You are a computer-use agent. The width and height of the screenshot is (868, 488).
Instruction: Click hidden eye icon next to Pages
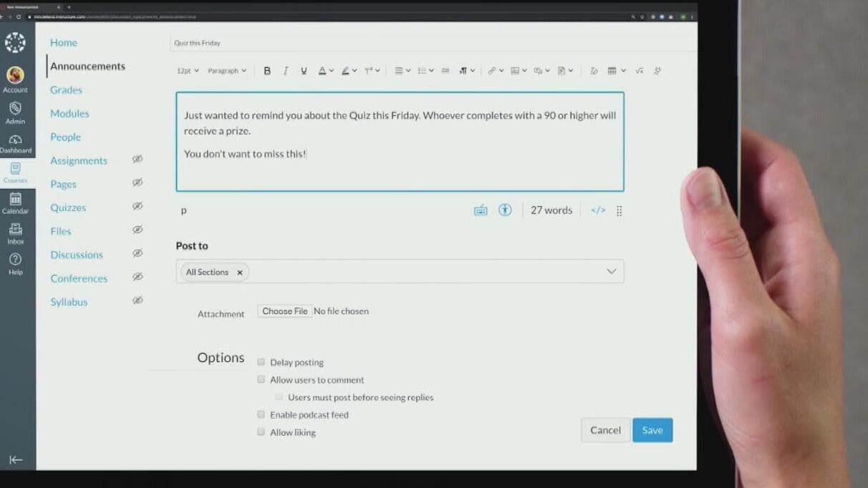tap(138, 182)
